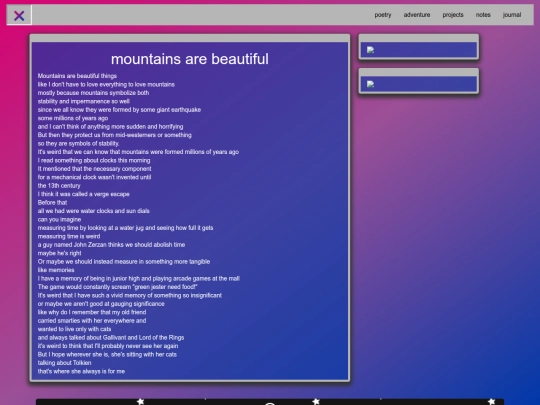Click the purple X logo icon
Image resolution: width=540 pixels, height=405 pixels.
(x=19, y=15)
